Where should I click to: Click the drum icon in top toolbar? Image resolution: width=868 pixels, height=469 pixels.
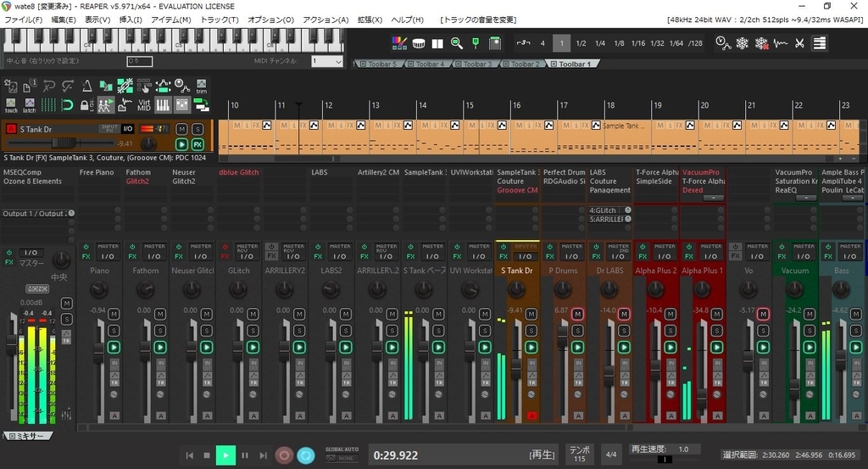(x=419, y=43)
